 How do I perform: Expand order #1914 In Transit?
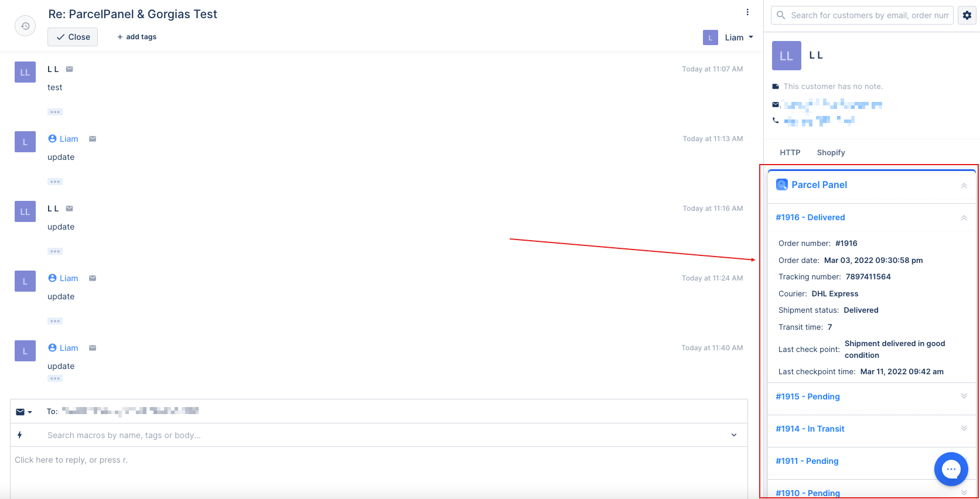point(964,429)
